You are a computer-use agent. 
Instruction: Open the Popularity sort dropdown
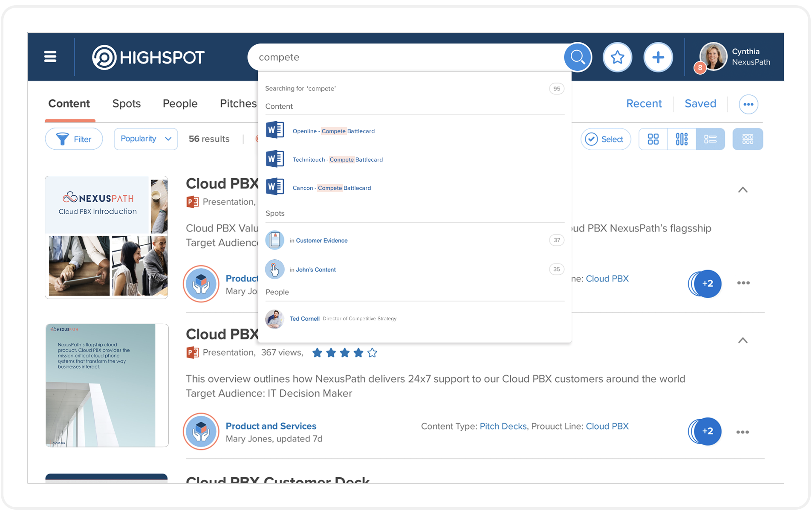point(146,139)
